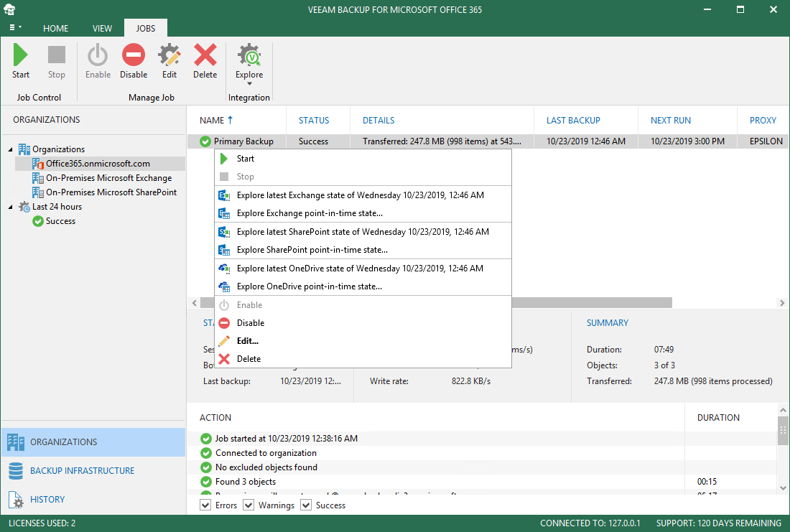
Task: Choose Explore latest OneDrive state menu entry
Action: 363,269
